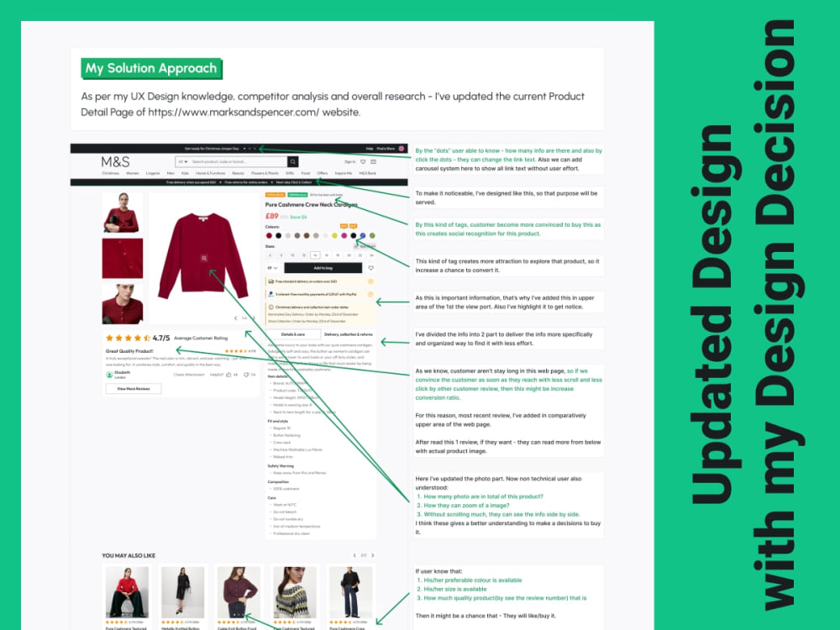840x630 pixels.
Task: Choose the red colour swatch
Action: 269,236
